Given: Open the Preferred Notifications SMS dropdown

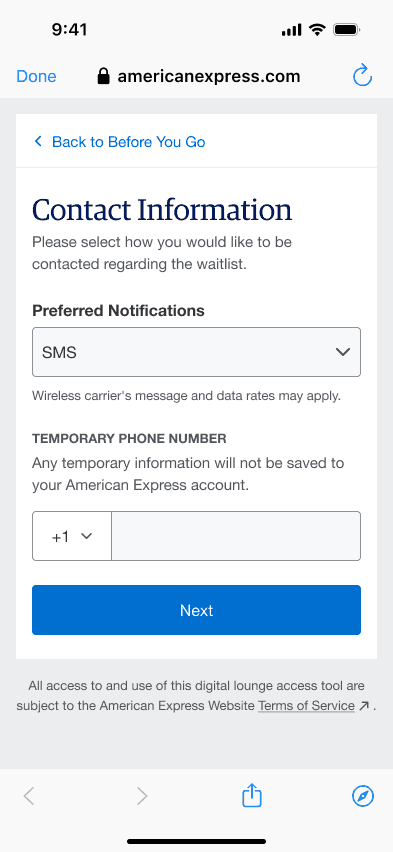Looking at the screenshot, I should (x=196, y=352).
